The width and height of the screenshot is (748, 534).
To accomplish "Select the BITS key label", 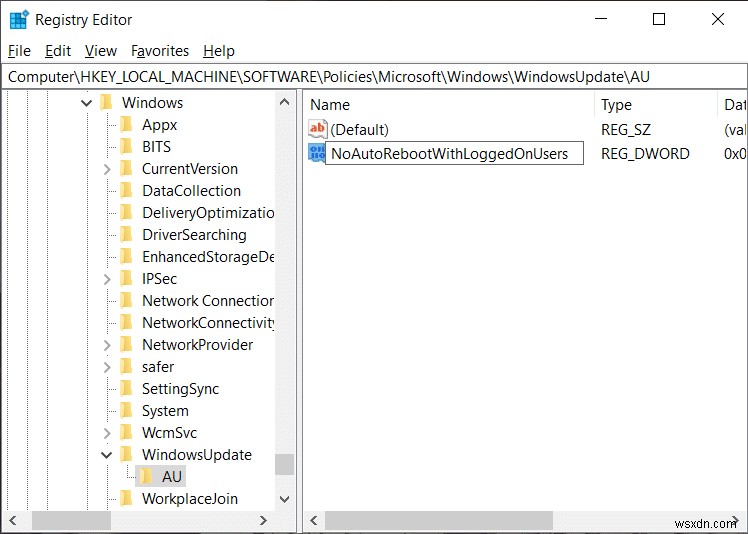I will (156, 147).
